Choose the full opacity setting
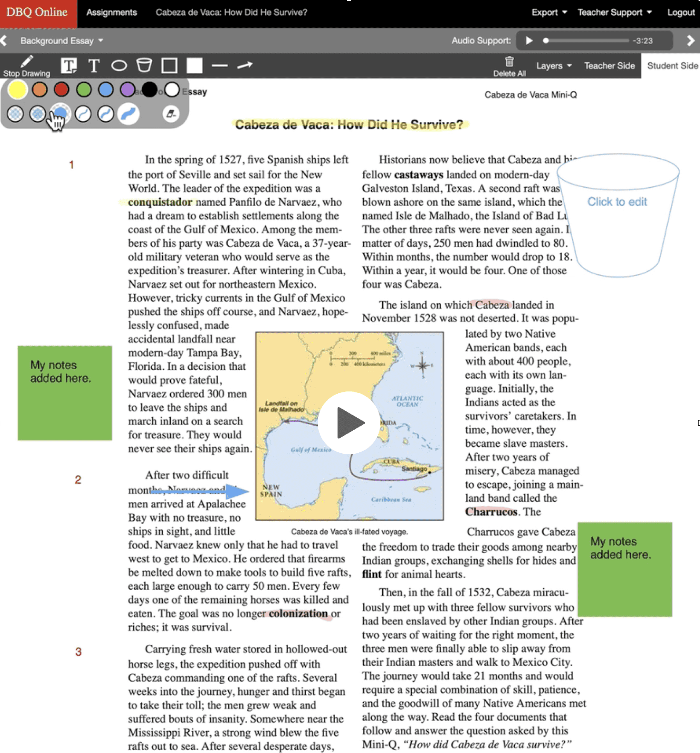Screen dimensions: 700x753 [60, 113]
